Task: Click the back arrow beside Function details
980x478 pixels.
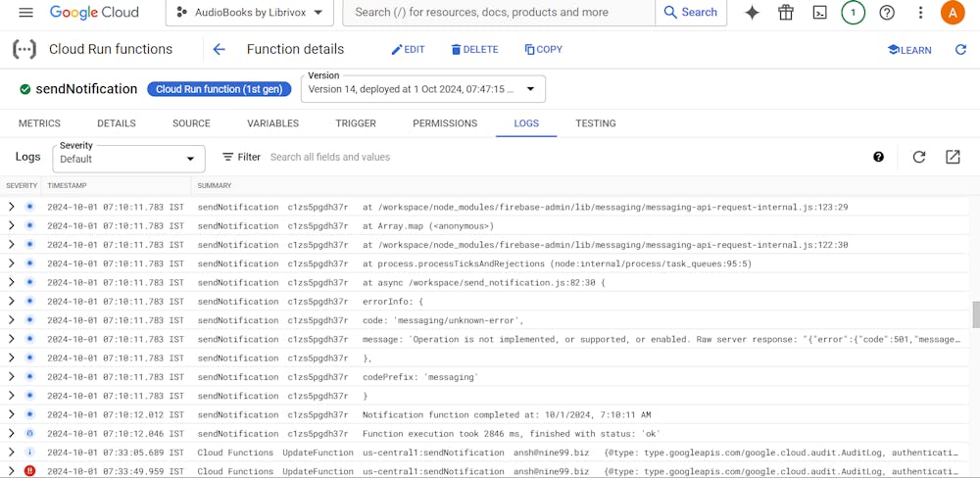Action: pyautogui.click(x=219, y=49)
